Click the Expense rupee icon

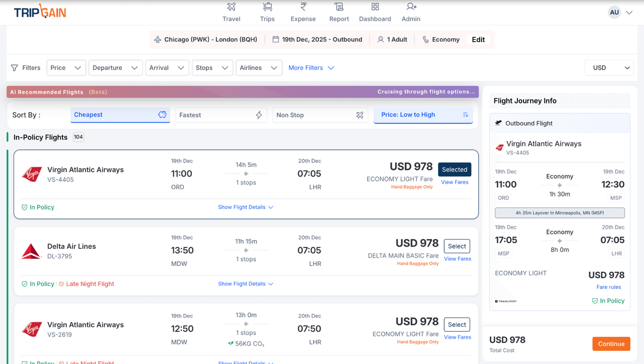(303, 7)
